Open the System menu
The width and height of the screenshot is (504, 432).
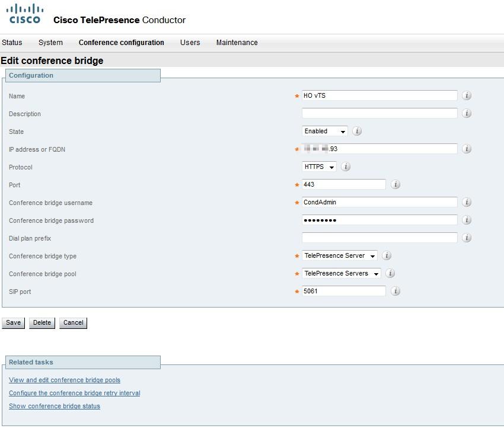click(x=50, y=43)
